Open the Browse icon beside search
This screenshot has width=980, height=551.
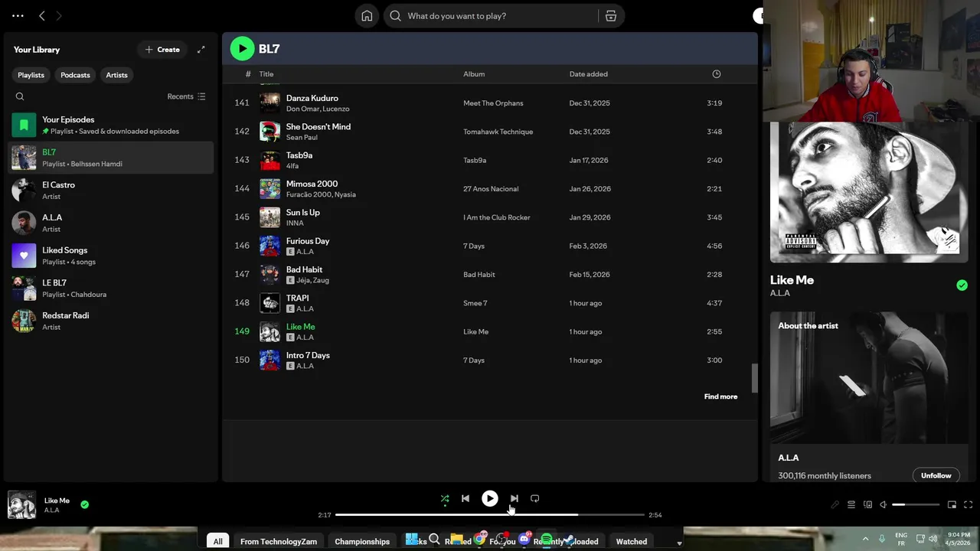click(x=611, y=15)
